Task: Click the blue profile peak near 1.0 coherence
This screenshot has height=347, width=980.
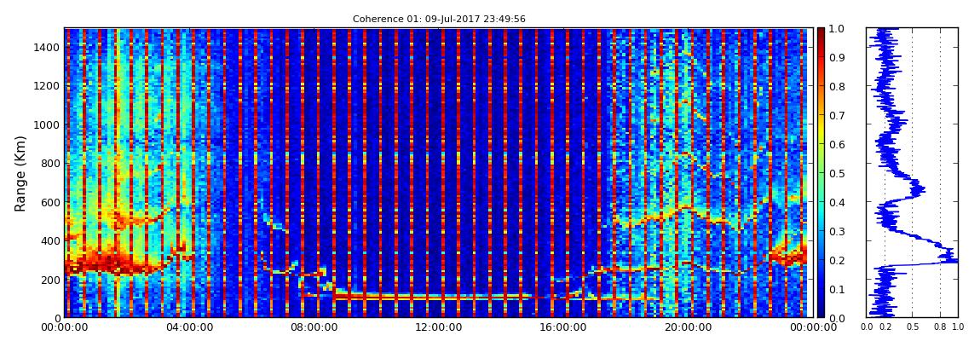Action: tap(953, 259)
